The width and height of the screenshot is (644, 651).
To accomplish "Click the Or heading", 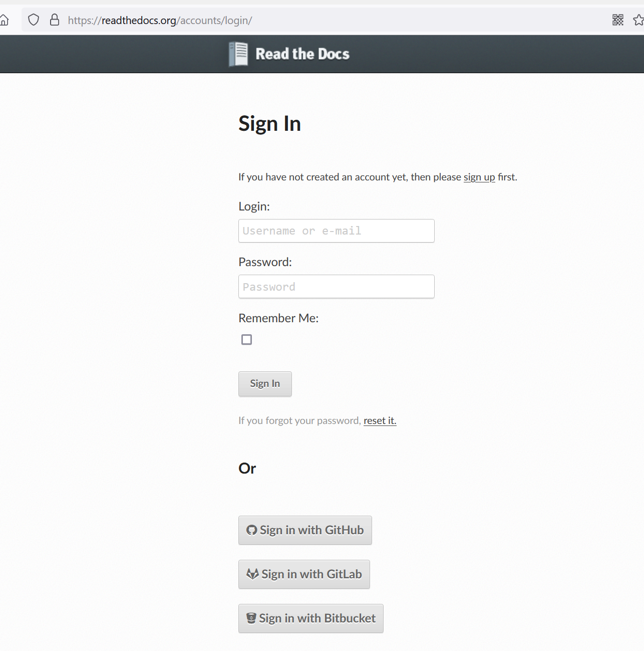I will coord(247,469).
